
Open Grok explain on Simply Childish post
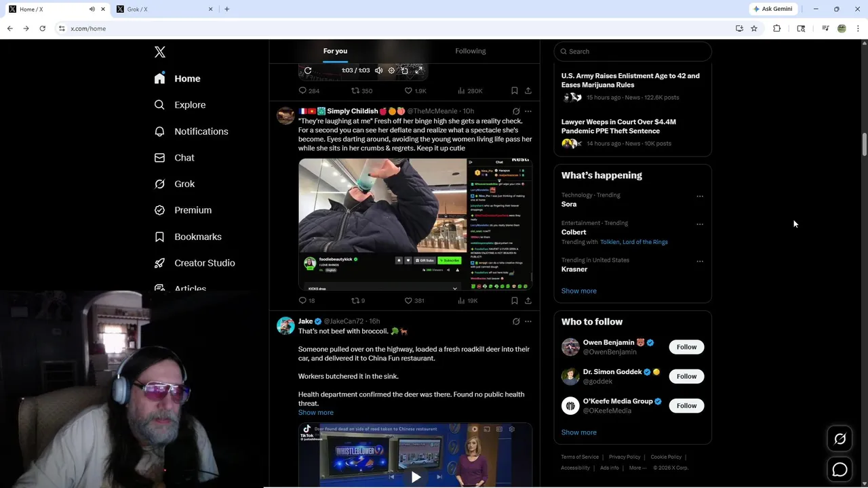pos(516,111)
